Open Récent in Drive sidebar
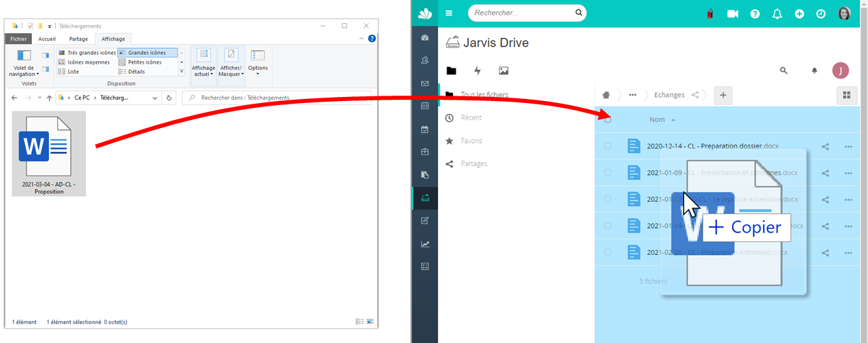 pos(471,118)
